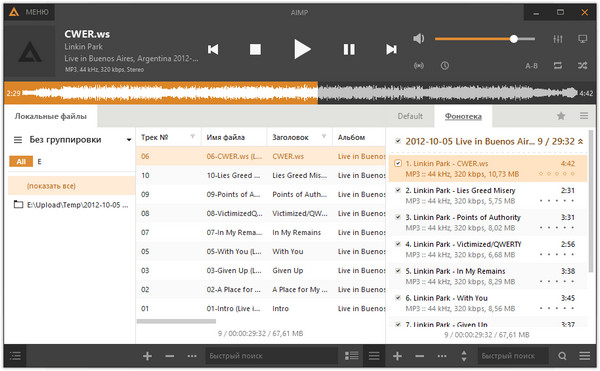
Task: Filter the Трек № column
Action: coord(192,137)
